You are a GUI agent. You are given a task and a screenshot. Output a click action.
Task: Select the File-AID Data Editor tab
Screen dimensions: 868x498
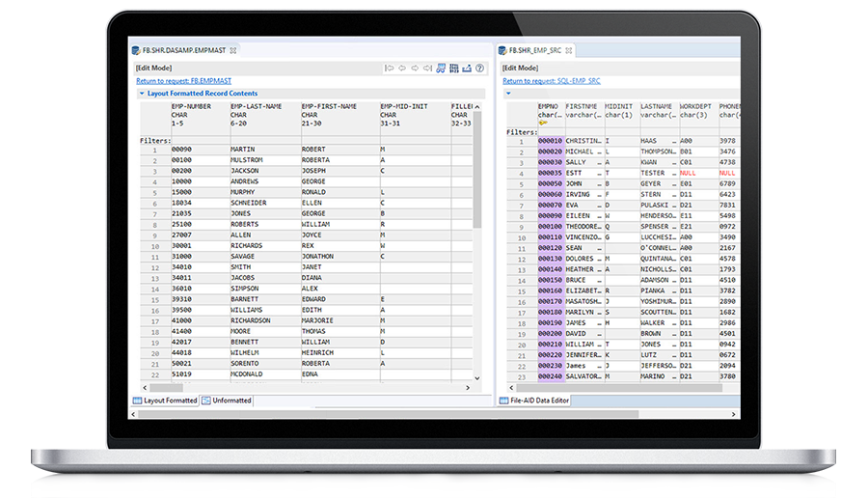[x=542, y=401]
